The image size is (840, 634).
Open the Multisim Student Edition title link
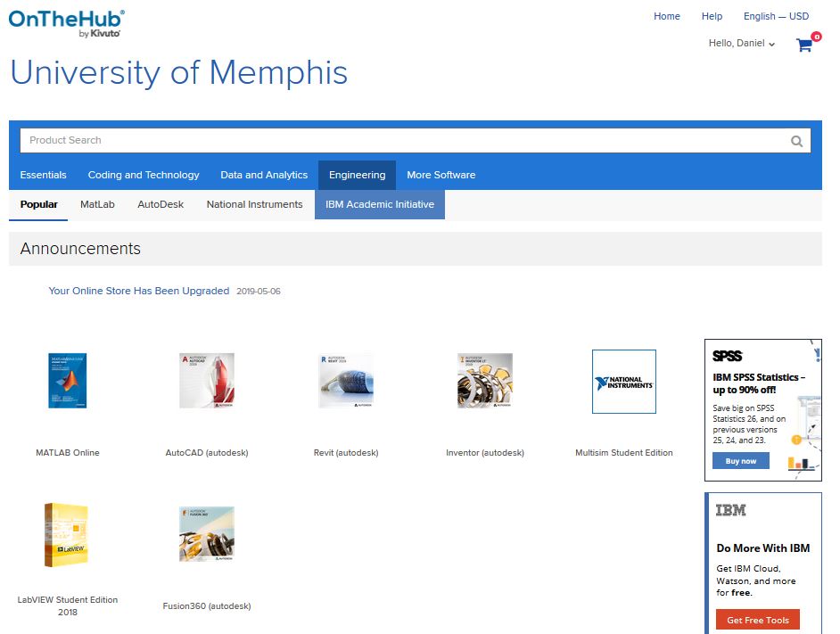click(x=624, y=453)
